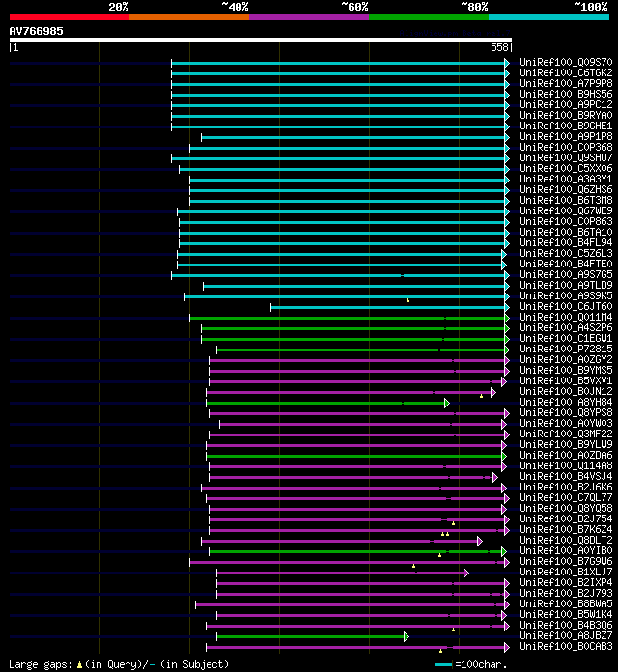Image resolution: width=618 pixels, height=672 pixels.
Task: Open hit UniRef100_B4FTE0
Action: pyautogui.click(x=566, y=265)
